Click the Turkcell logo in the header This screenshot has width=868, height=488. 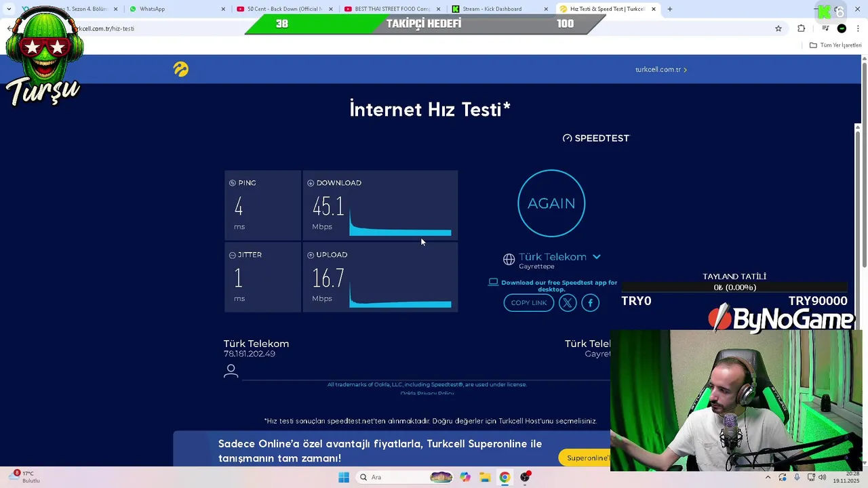coord(180,69)
